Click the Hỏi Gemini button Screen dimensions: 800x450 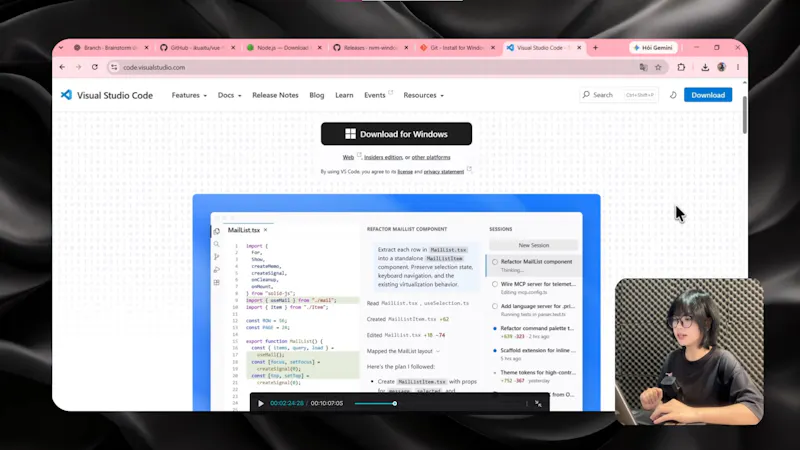653,47
